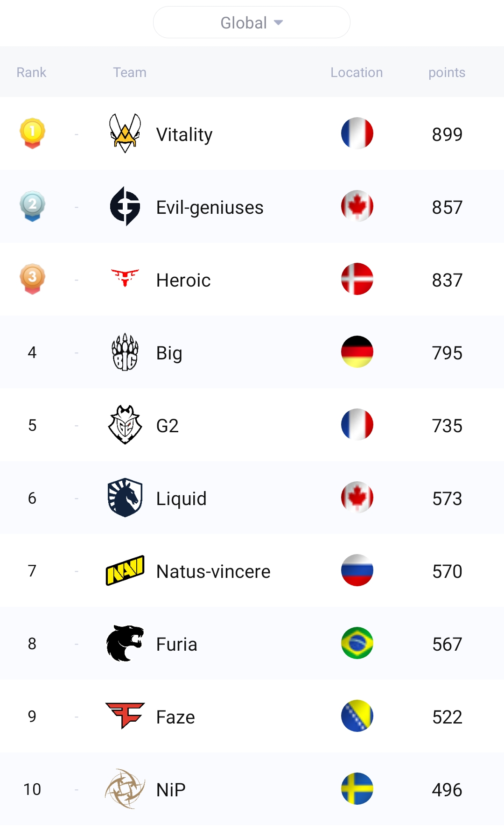504x829 pixels.
Task: Click the Vitality team logo
Action: tap(125, 133)
